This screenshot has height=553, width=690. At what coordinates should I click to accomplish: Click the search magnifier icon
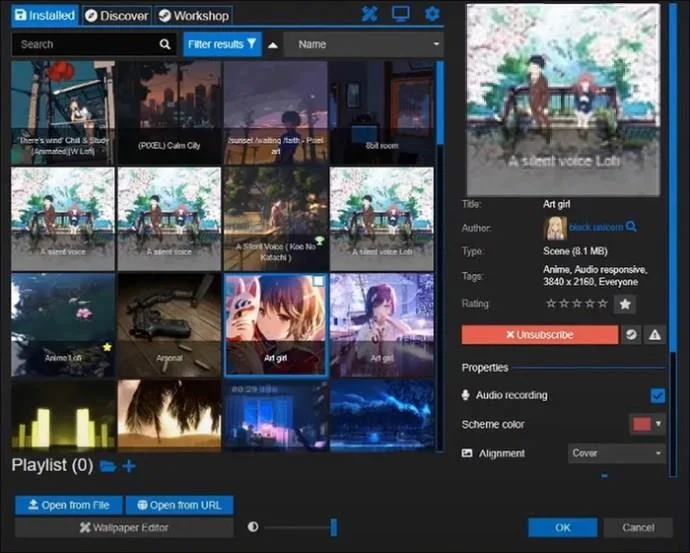[x=165, y=44]
